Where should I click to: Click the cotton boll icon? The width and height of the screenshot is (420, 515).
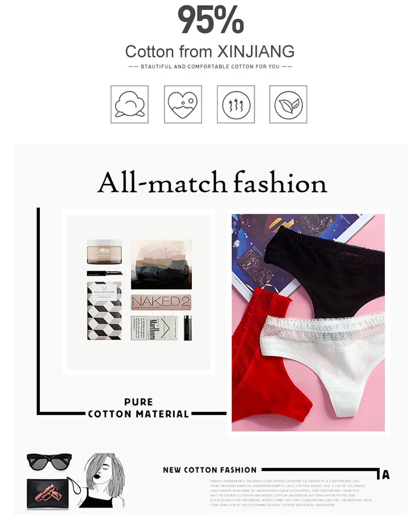(130, 105)
